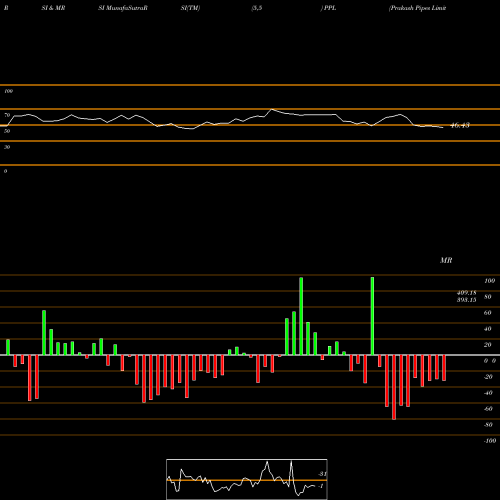Click MR axis label 20

click(x=487, y=345)
